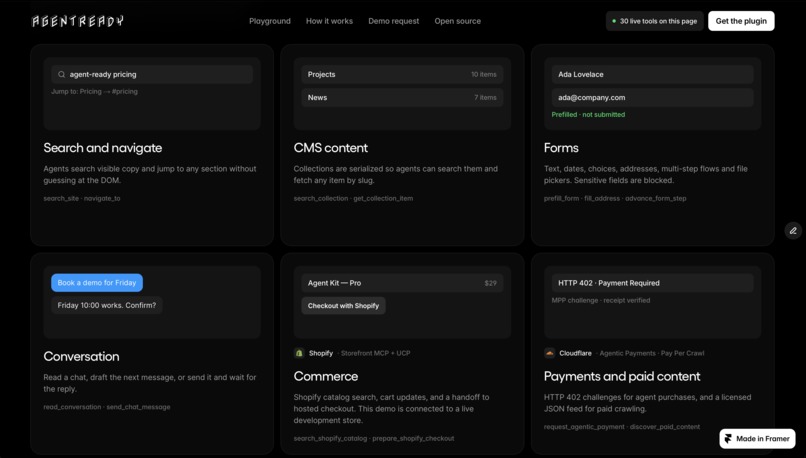The height and width of the screenshot is (458, 806).
Task: Click search_site · navigate_to tool text
Action: (x=82, y=198)
